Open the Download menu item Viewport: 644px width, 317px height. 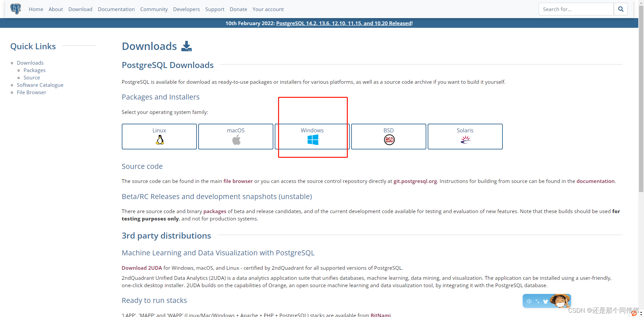(x=80, y=9)
